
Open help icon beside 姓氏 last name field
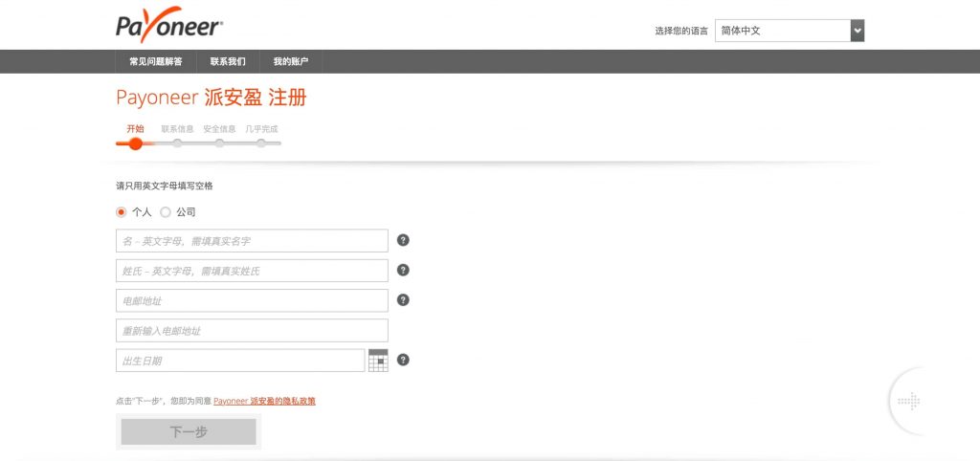coord(403,270)
